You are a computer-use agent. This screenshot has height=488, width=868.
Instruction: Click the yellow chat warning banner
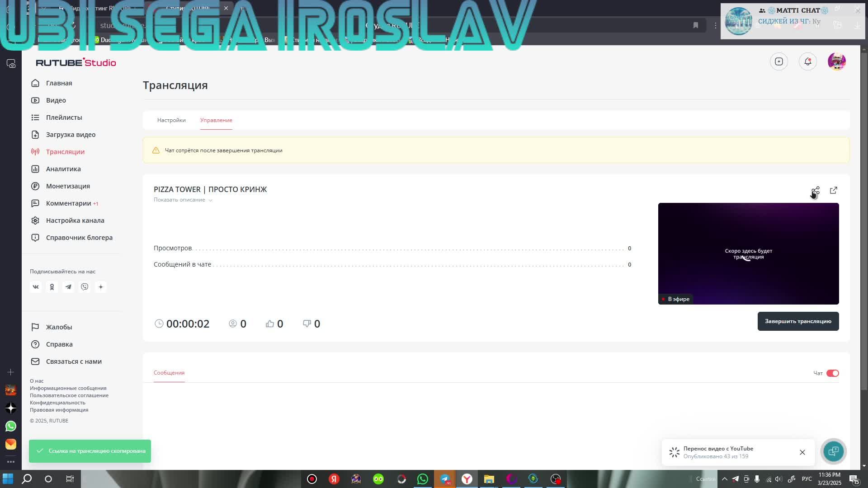tap(496, 150)
